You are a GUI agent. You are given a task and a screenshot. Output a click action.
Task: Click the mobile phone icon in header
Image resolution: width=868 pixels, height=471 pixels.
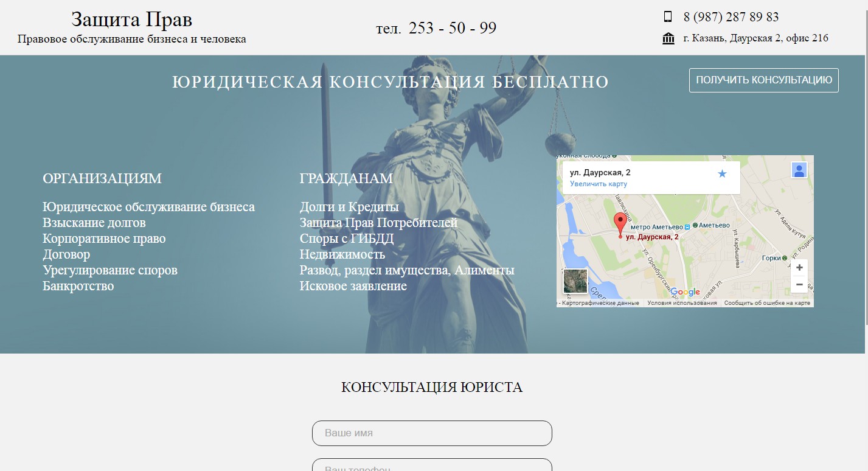click(x=668, y=17)
